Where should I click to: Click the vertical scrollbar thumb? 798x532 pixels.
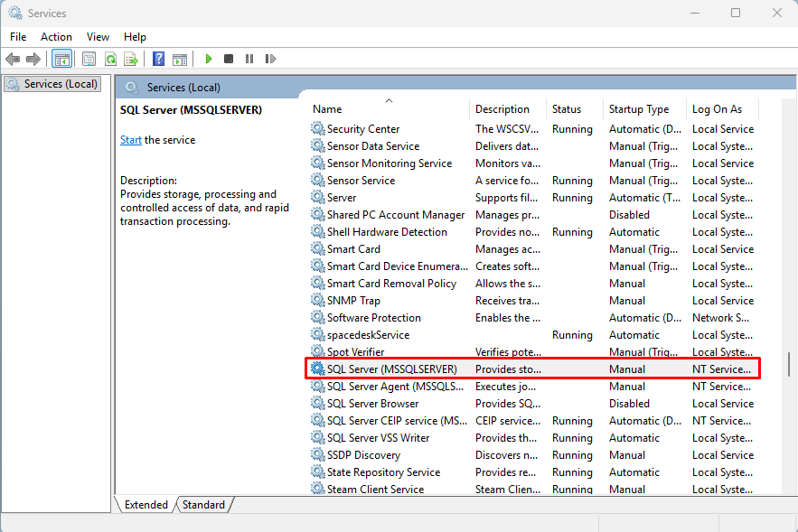tap(789, 364)
